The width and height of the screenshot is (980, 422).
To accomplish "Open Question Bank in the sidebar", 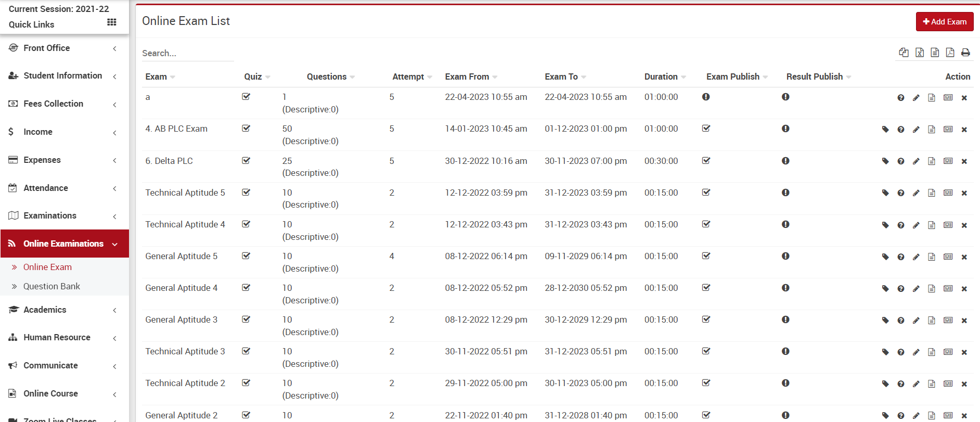I will click(x=51, y=286).
